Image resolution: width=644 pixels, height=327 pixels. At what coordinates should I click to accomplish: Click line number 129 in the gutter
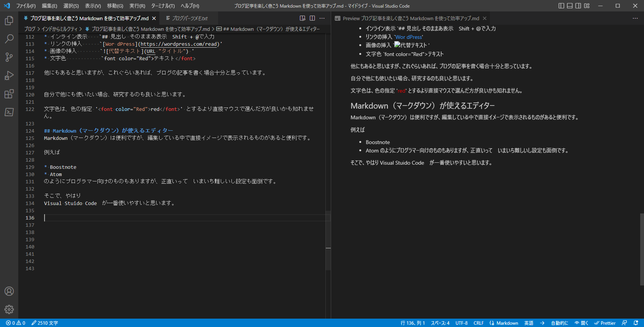tap(30, 167)
